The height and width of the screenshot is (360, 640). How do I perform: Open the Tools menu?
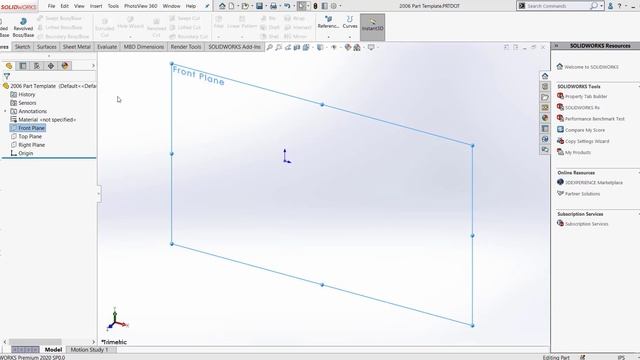[113, 6]
